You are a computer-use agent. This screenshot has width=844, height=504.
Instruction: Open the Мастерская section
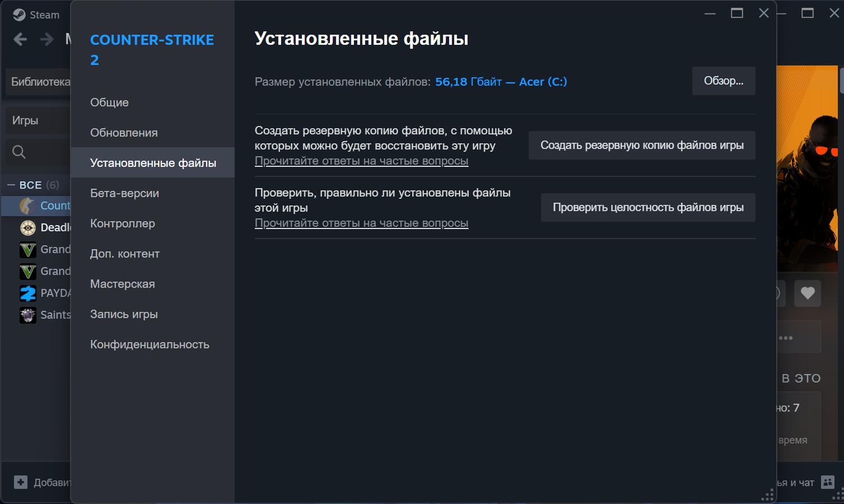click(122, 284)
